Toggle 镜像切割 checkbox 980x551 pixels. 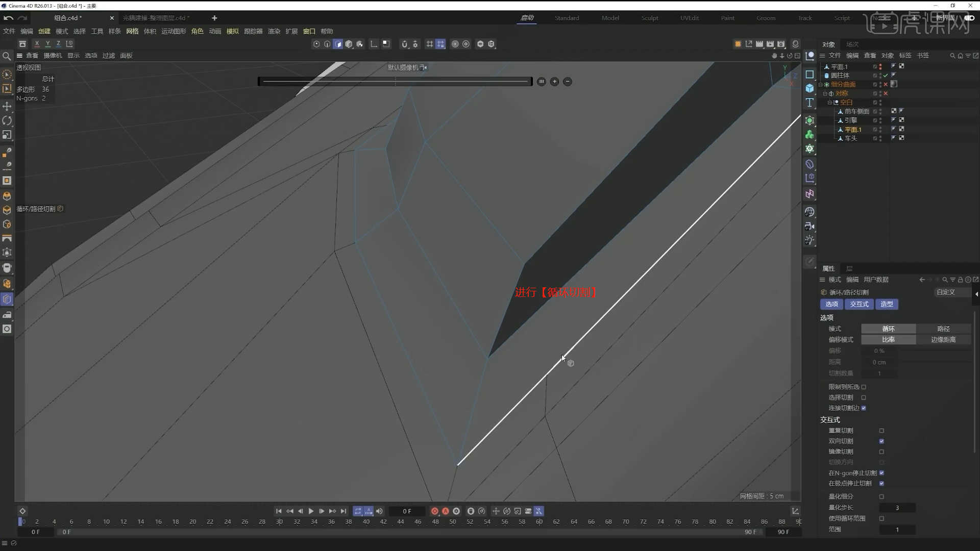click(881, 452)
